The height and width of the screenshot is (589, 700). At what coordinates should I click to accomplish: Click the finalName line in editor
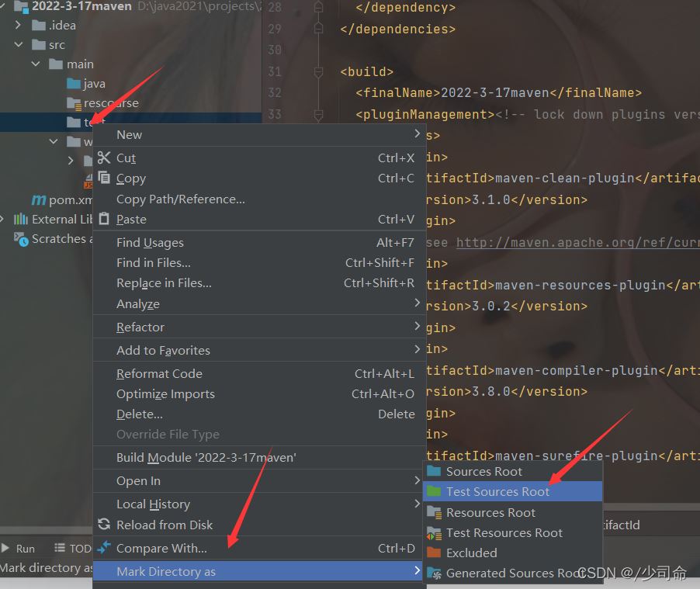(498, 93)
